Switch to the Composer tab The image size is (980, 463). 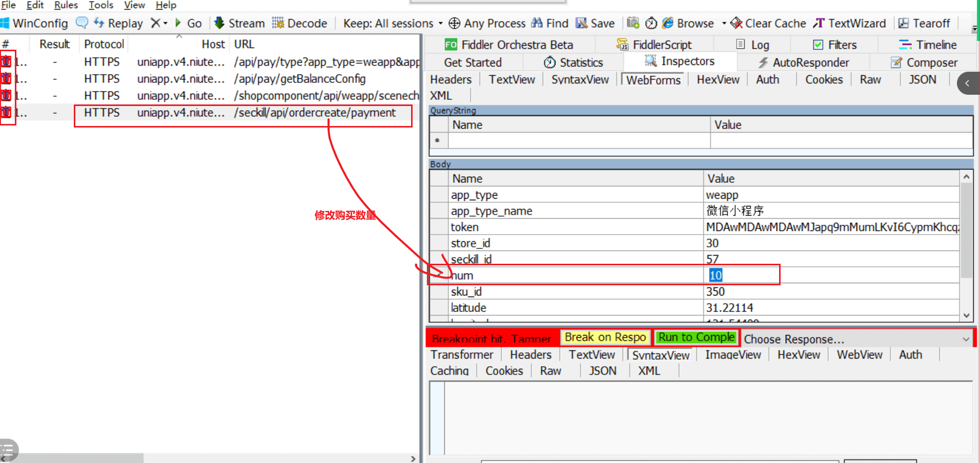pos(924,62)
